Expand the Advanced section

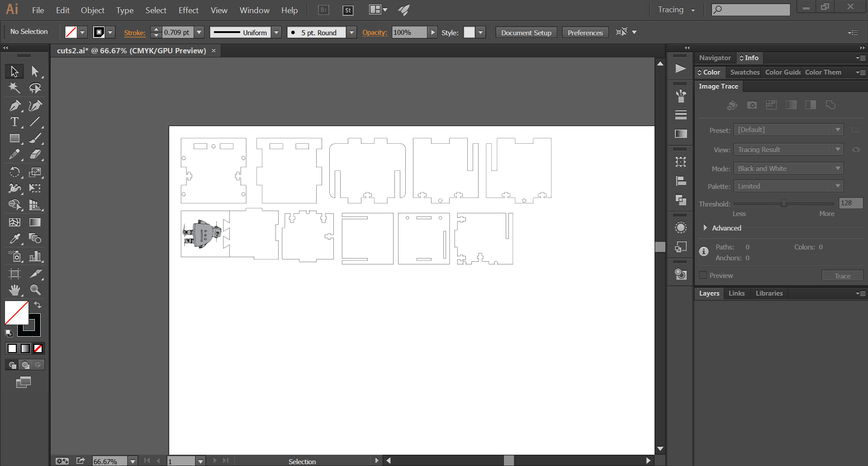(x=705, y=228)
